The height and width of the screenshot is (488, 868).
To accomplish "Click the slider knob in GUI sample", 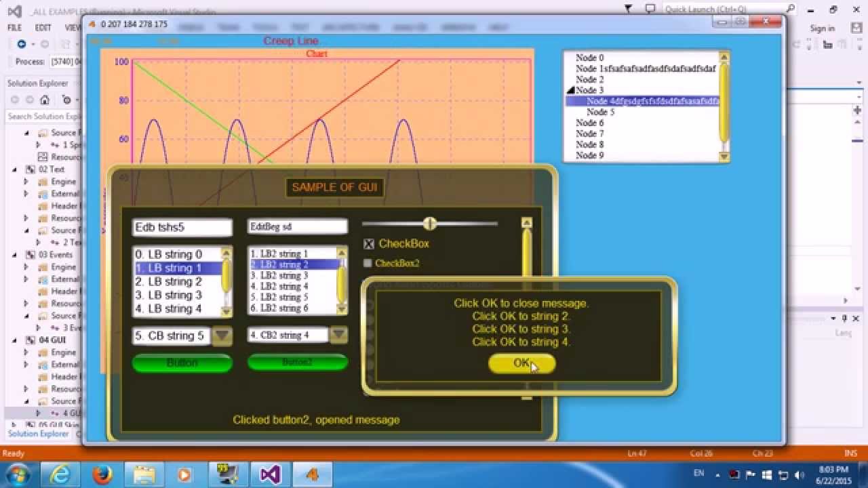I will [x=429, y=223].
